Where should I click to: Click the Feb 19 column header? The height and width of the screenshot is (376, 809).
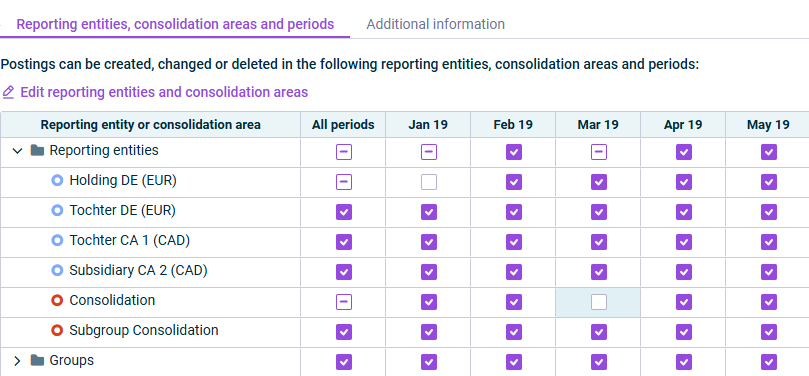tap(513, 125)
